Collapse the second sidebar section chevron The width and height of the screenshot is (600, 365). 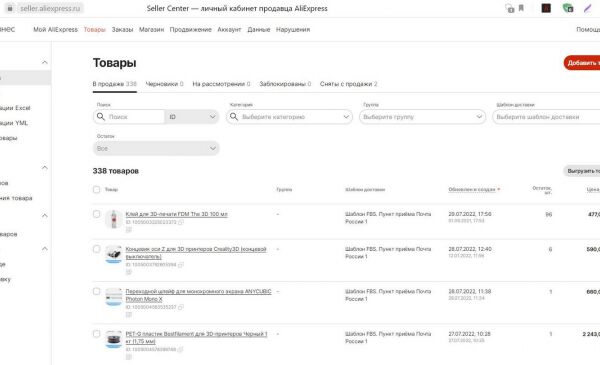point(45,168)
